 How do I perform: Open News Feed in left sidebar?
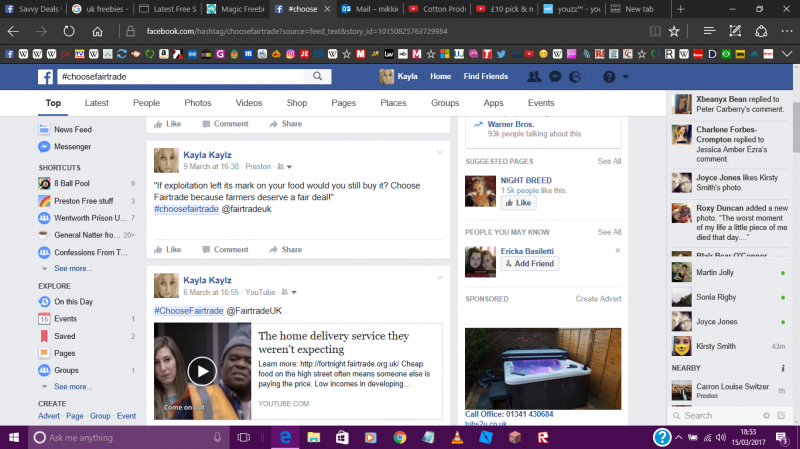click(x=72, y=129)
